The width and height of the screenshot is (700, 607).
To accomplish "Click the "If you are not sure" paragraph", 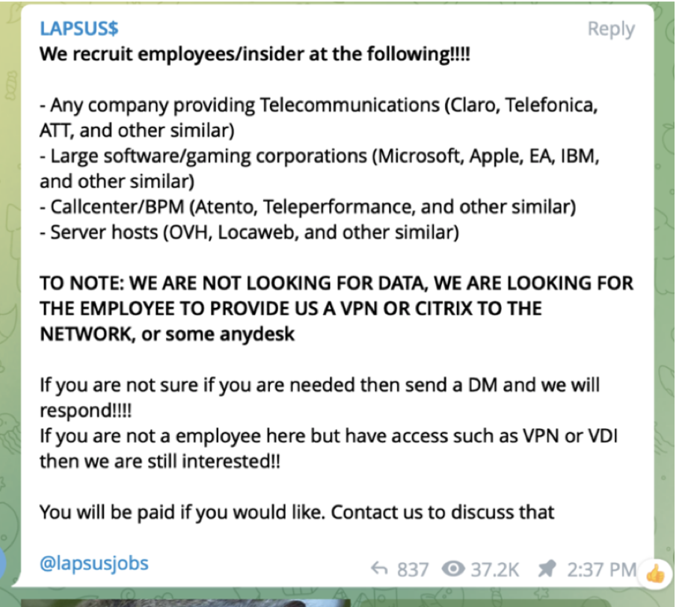I will [319, 398].
